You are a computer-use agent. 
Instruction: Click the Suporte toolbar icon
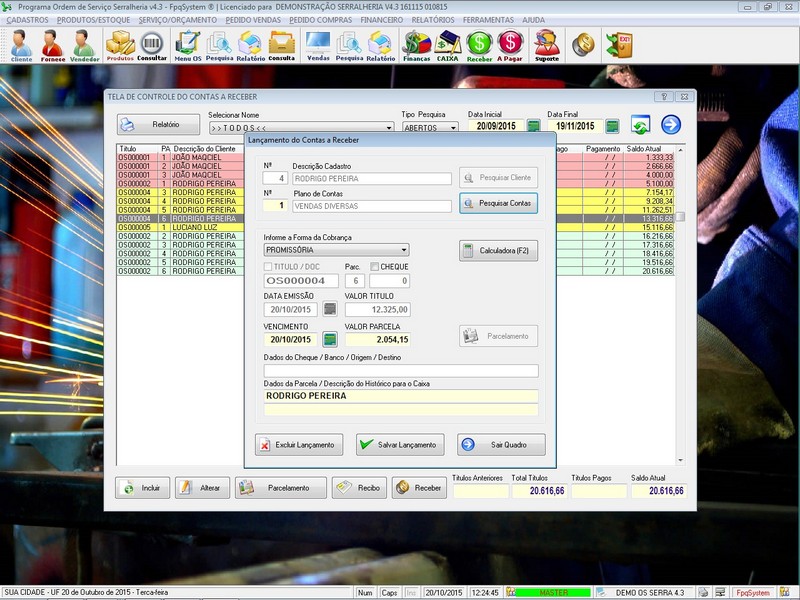[547, 45]
